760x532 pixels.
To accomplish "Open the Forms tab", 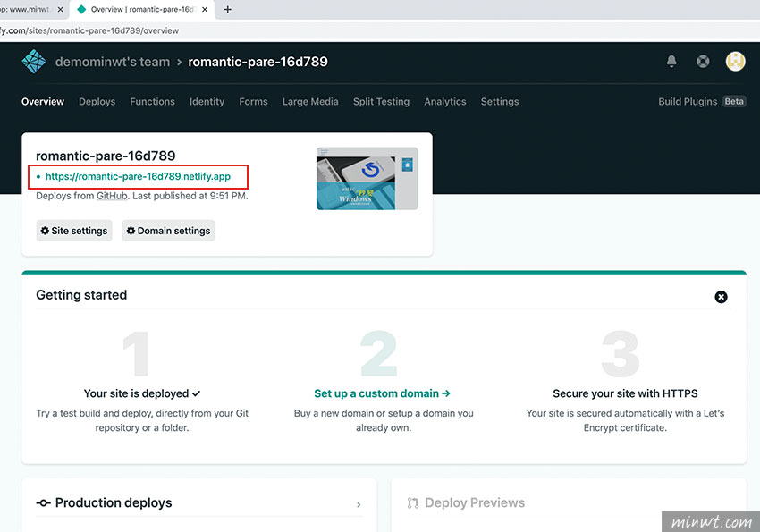I will click(x=253, y=101).
